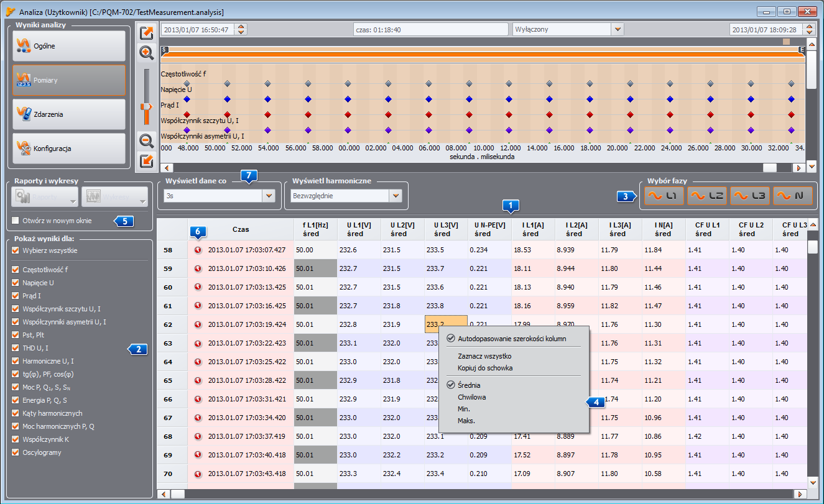Open the Zdarzenia events view
824x504 pixels.
click(68, 114)
